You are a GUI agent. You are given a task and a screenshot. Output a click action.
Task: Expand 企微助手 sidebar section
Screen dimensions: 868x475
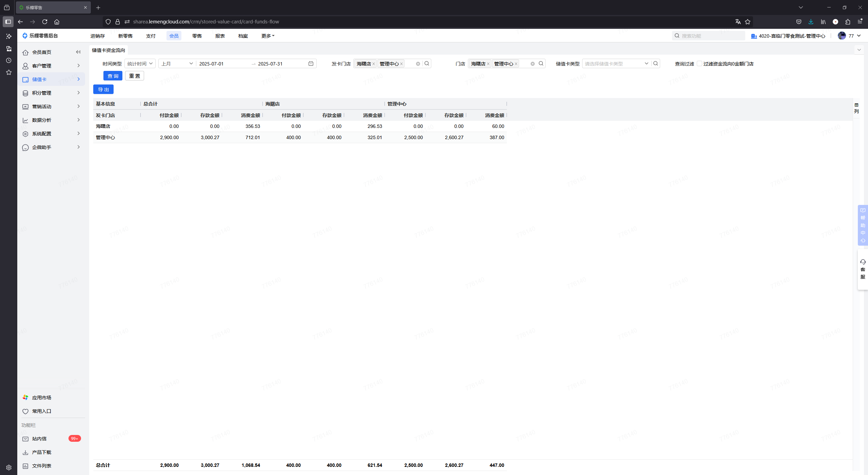[x=51, y=147]
